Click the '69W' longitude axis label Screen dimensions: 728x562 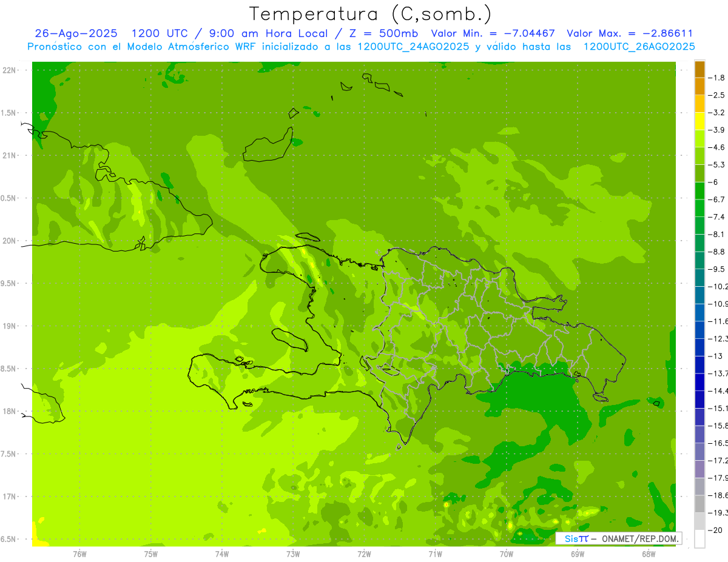(577, 554)
